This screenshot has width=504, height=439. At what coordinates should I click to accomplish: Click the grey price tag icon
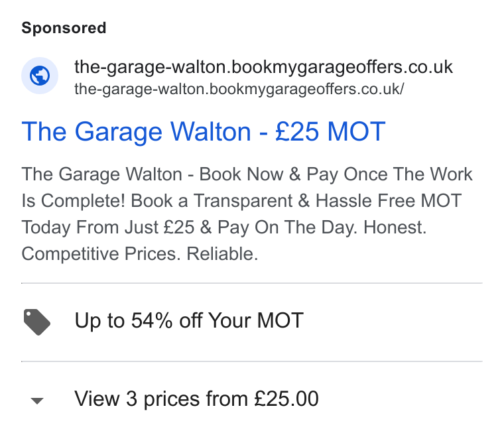tap(37, 322)
